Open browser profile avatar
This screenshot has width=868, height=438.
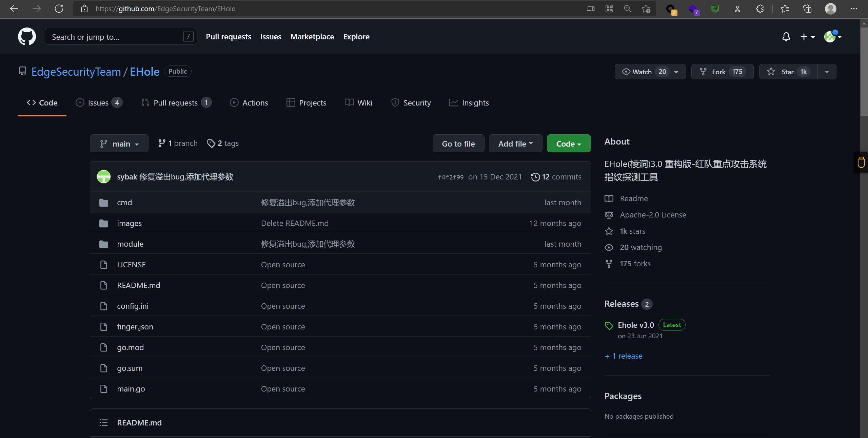[x=830, y=9]
